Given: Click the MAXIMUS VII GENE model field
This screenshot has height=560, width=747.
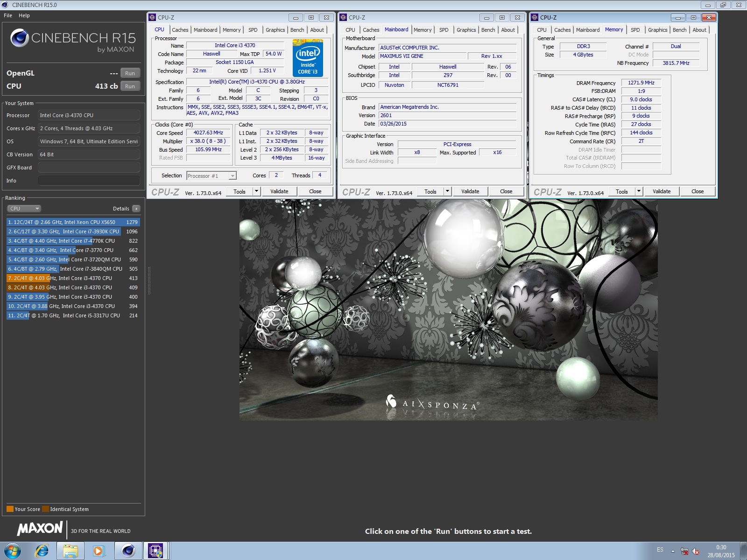Looking at the screenshot, I should [x=423, y=56].
